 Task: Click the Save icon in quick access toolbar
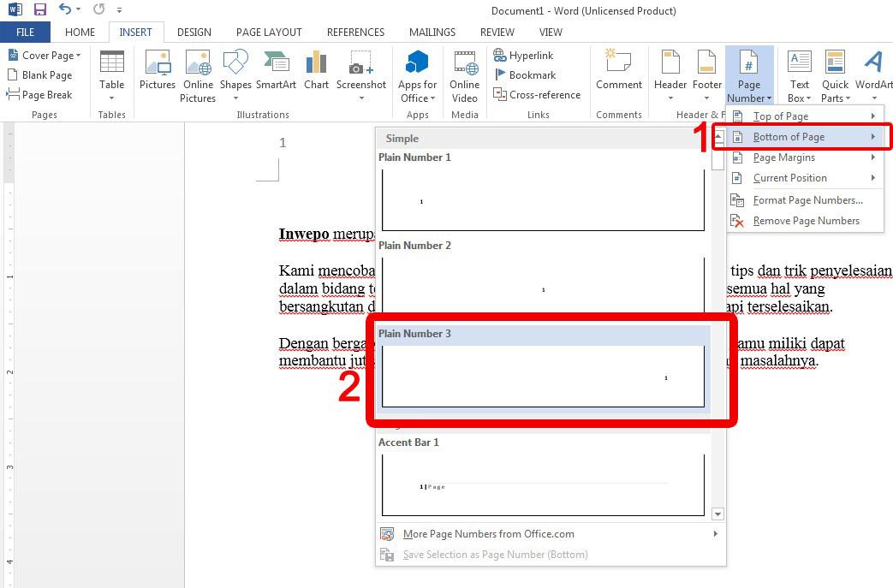(40, 9)
